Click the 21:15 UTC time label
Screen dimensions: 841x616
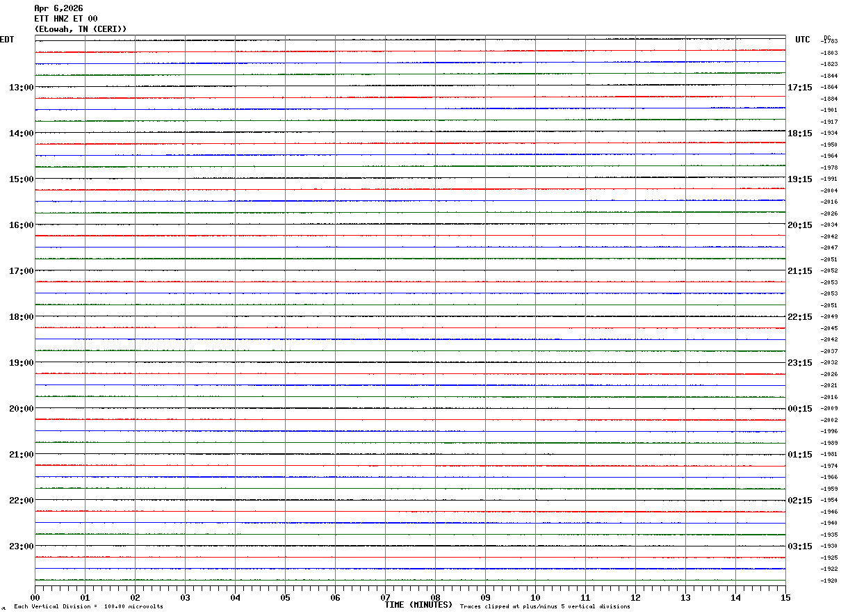coord(800,271)
